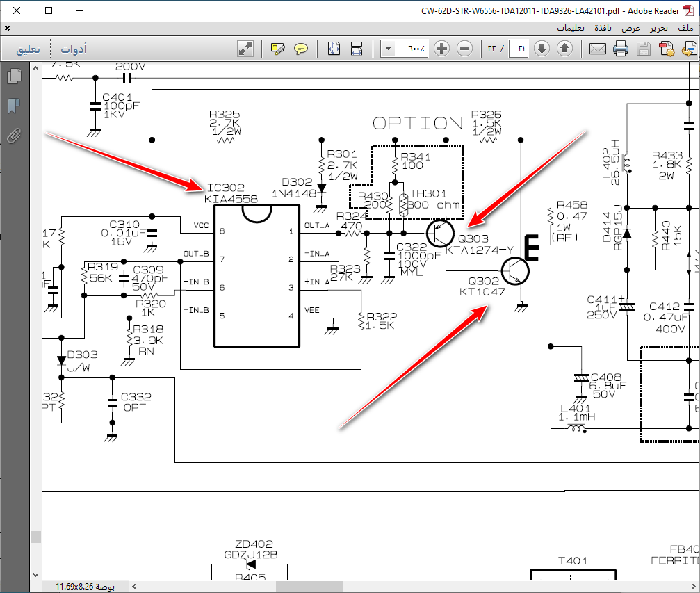This screenshot has width=700, height=593.
Task: Select the Sticky Note comment tool
Action: pyautogui.click(x=301, y=49)
